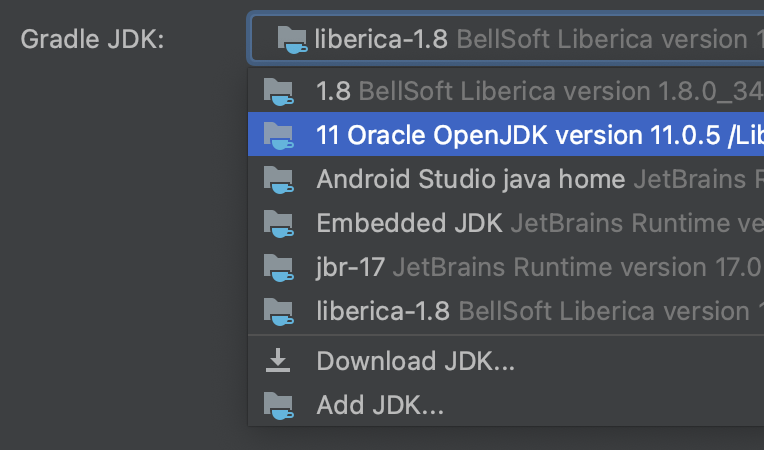Click Add JDK... option

506,405
